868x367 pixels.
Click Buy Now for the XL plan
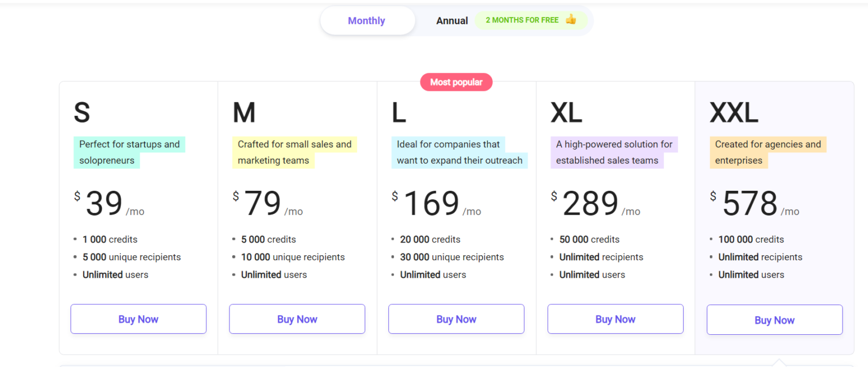pyautogui.click(x=615, y=319)
